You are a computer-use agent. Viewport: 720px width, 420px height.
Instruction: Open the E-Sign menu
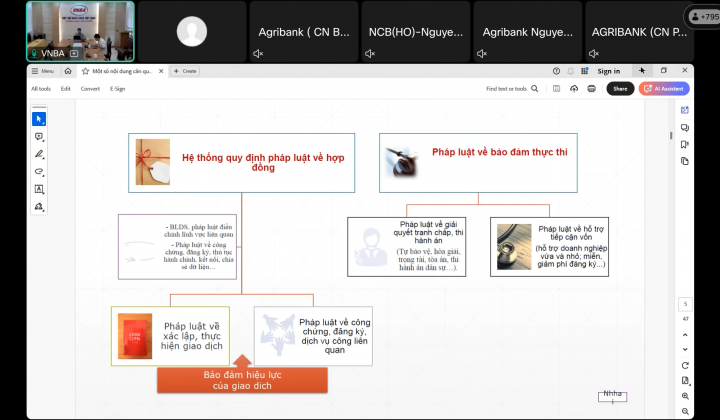[117, 88]
